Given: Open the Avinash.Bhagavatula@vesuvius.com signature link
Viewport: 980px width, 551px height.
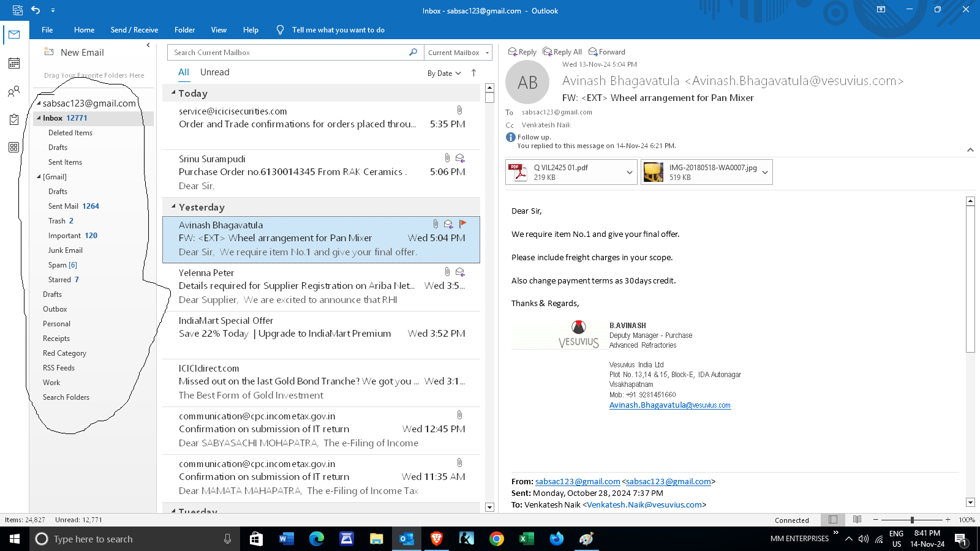Looking at the screenshot, I should (669, 405).
